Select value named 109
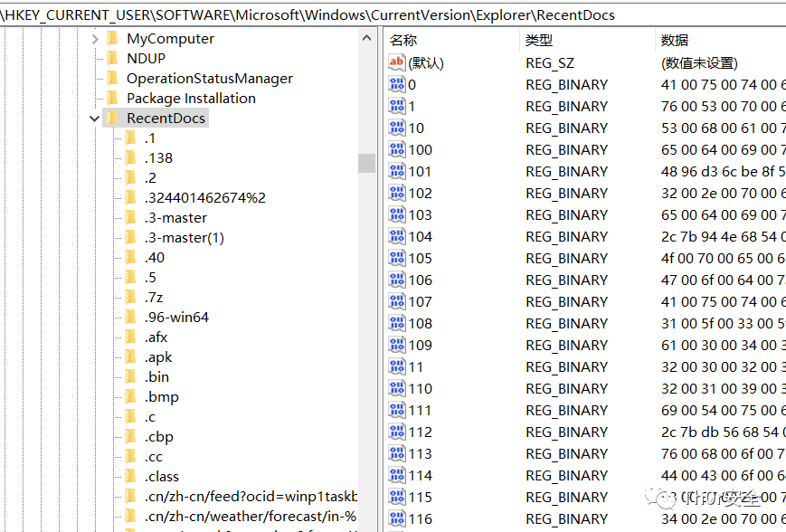Viewport: 786px width, 532px height. click(x=420, y=345)
